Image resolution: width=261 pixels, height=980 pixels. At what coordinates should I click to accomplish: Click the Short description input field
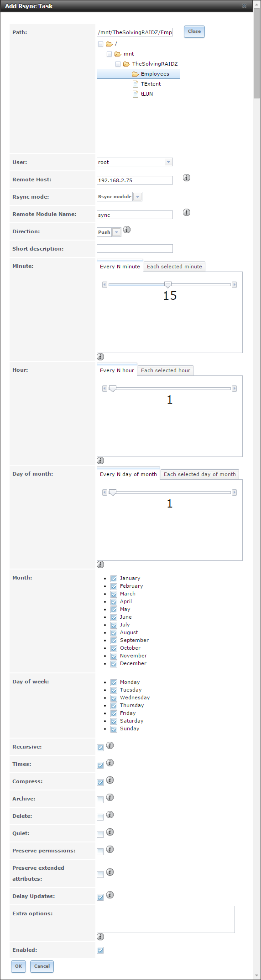point(135,249)
